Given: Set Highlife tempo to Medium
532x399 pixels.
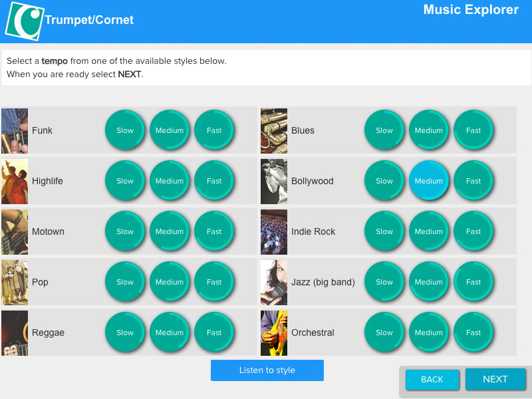Looking at the screenshot, I should [x=170, y=180].
